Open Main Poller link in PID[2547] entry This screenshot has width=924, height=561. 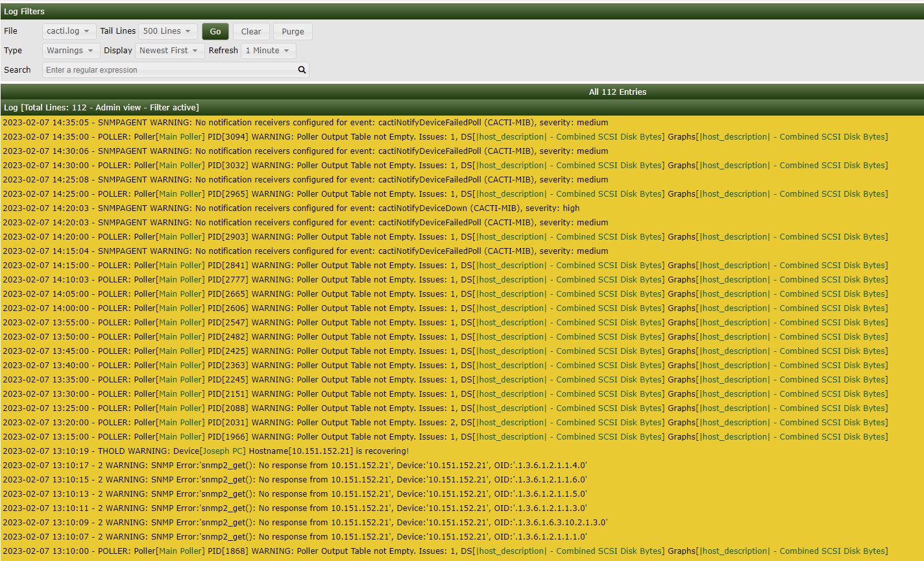pyautogui.click(x=180, y=323)
